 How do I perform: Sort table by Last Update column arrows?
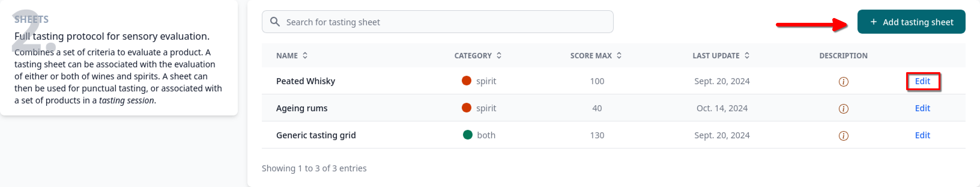tap(747, 56)
